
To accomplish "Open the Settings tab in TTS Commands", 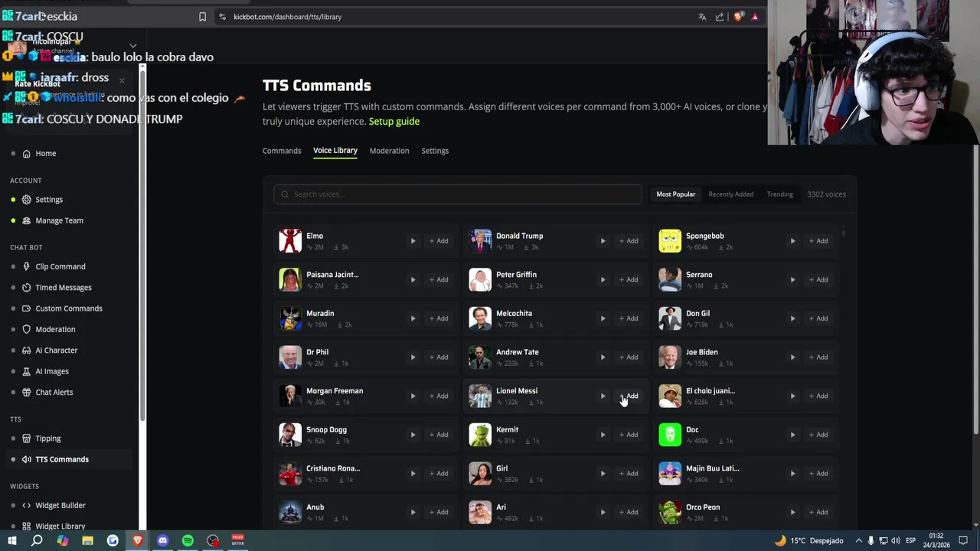I will pyautogui.click(x=435, y=151).
